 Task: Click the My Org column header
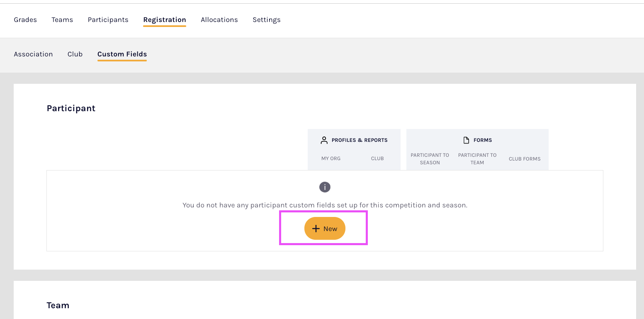tap(331, 158)
